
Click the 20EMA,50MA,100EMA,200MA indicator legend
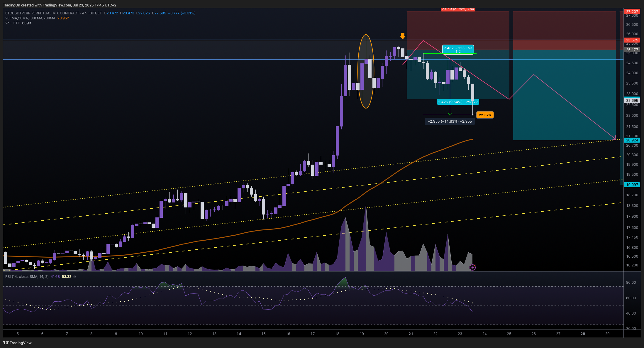pyautogui.click(x=30, y=18)
